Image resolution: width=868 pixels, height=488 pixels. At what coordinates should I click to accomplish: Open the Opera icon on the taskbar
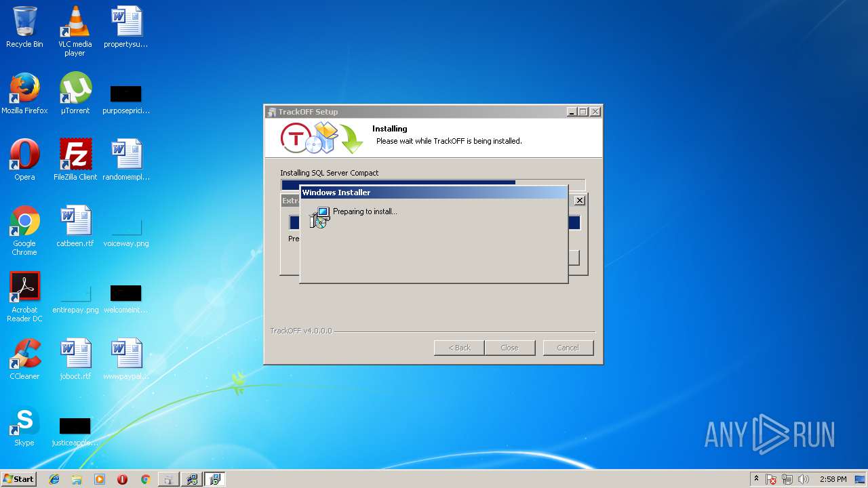click(x=122, y=479)
